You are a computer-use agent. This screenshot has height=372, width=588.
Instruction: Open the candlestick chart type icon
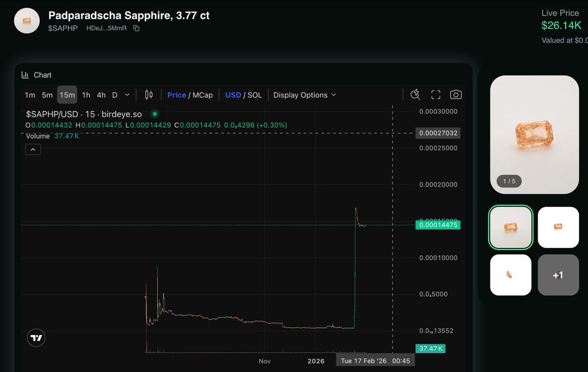[x=149, y=94]
